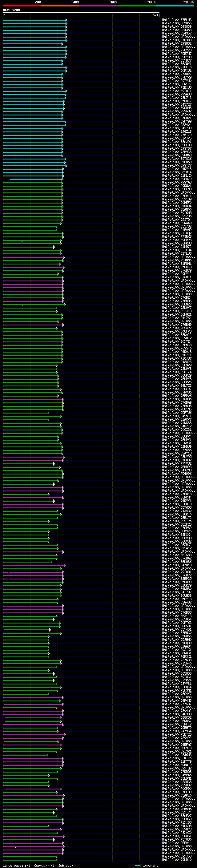Select the UniRef100_A7QUV1 label

[x=177, y=118]
